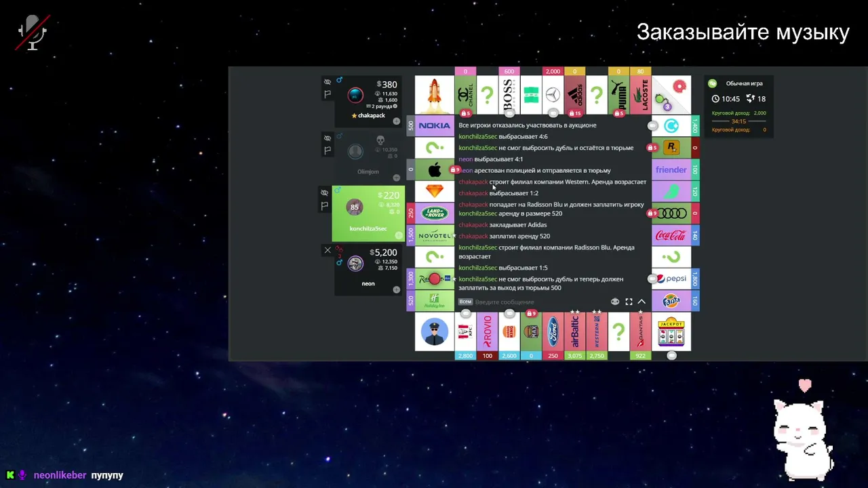Click the X icon beside neon's card
The image size is (868, 488).
(x=328, y=250)
